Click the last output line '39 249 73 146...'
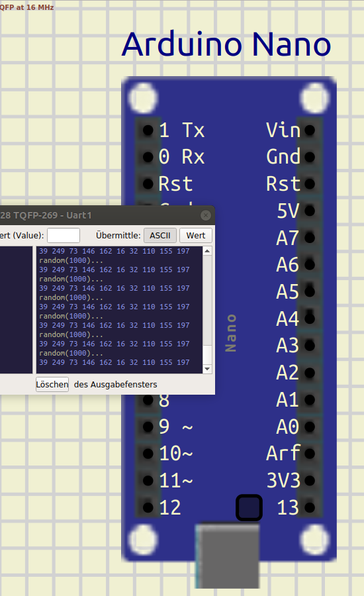Screen dimensions: 364x596 pyautogui.click(x=114, y=362)
